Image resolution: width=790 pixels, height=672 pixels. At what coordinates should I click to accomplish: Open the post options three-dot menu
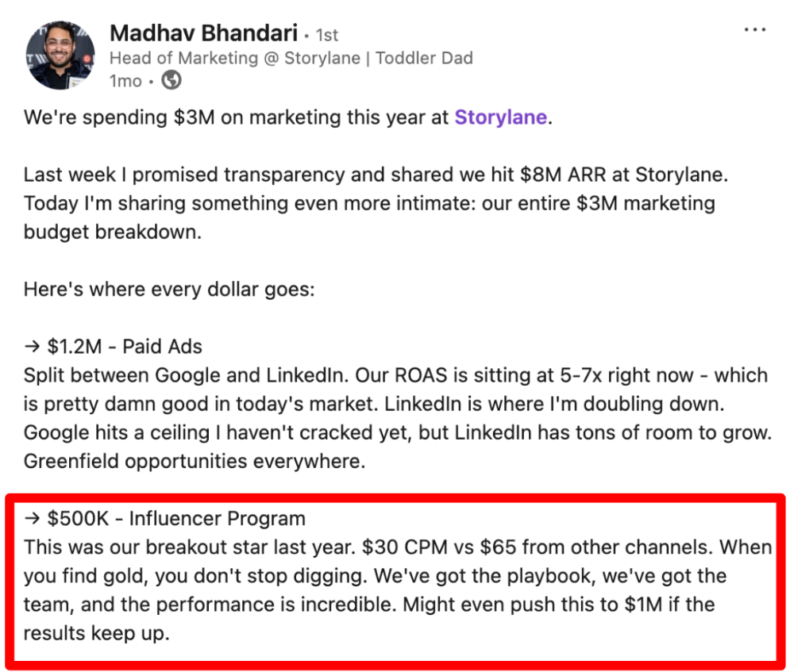pyautogui.click(x=755, y=29)
